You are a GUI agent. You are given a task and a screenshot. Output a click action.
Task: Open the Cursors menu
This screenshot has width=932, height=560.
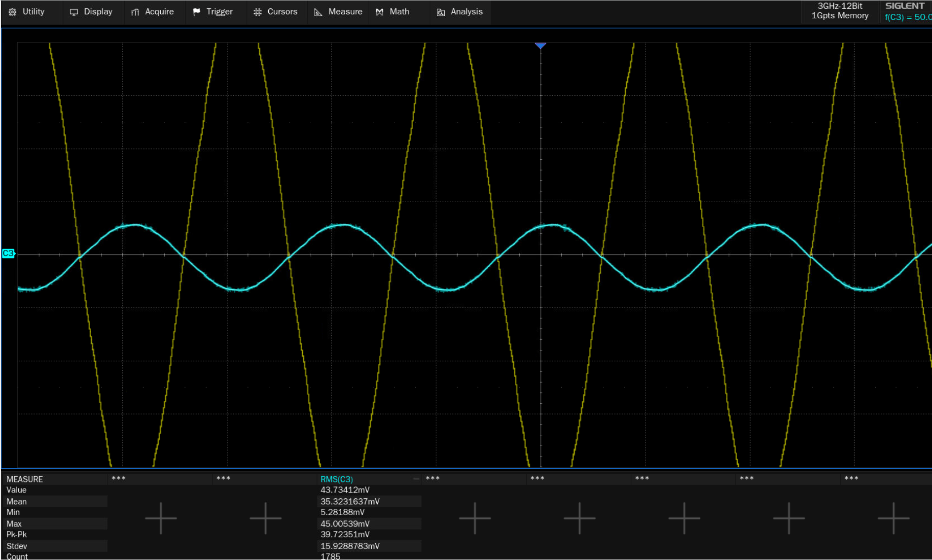pyautogui.click(x=276, y=12)
